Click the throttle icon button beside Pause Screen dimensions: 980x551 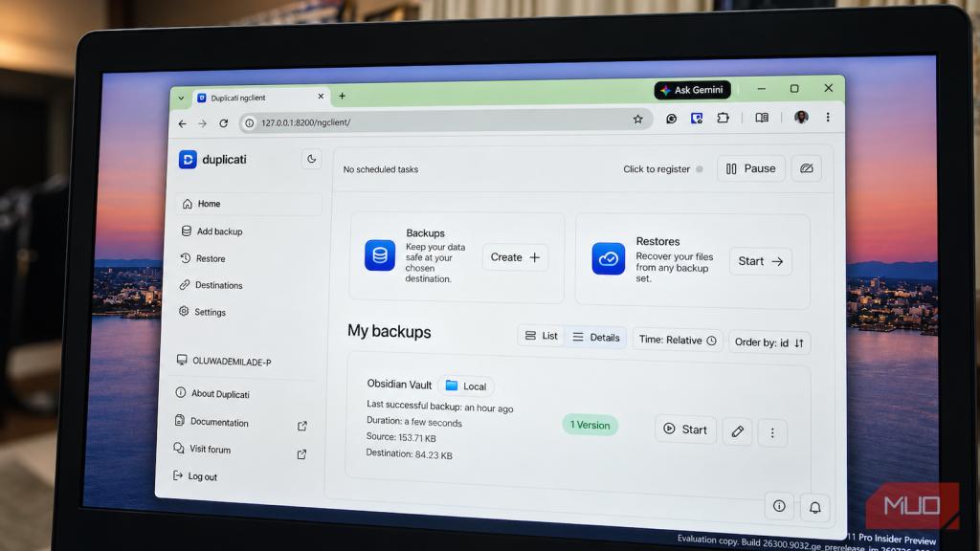[x=806, y=168]
